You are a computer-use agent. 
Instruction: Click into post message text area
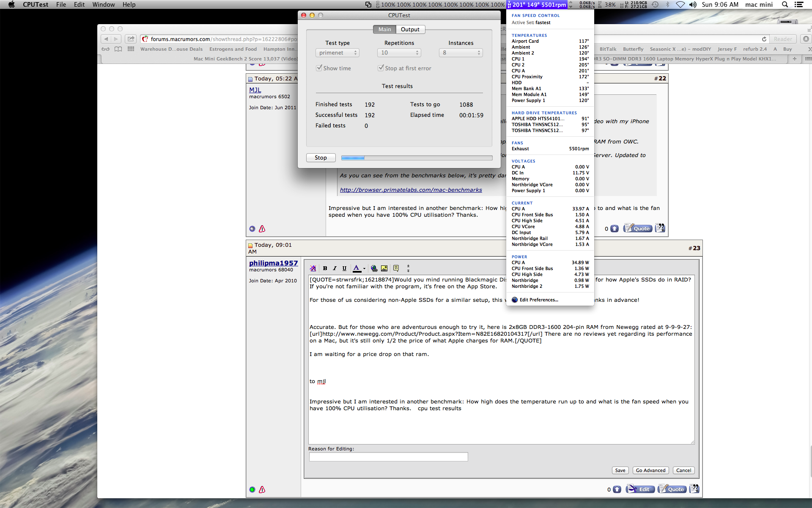(x=502, y=360)
